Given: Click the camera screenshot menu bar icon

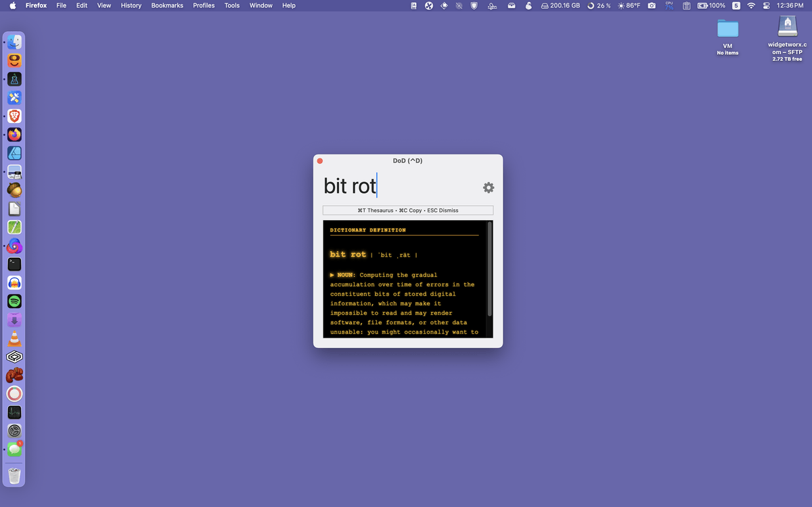Looking at the screenshot, I should pos(652,5).
